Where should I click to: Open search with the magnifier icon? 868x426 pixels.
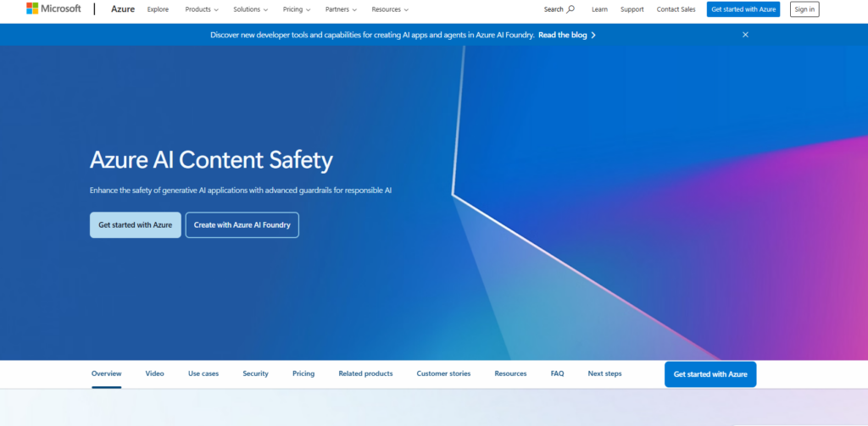click(x=570, y=9)
